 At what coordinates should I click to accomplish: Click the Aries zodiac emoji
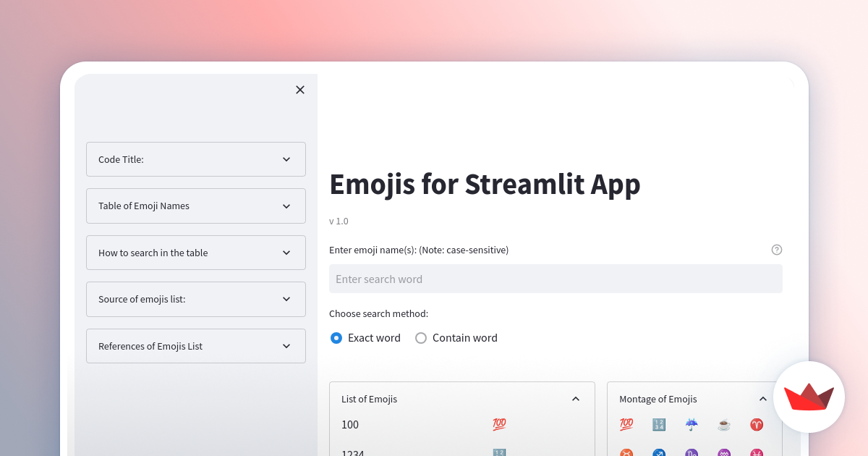[x=756, y=424]
